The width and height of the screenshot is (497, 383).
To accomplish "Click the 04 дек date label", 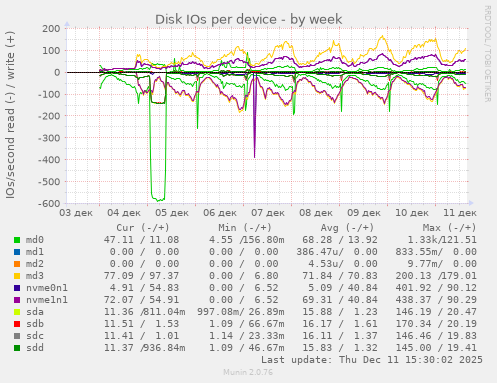I will 124,213.
